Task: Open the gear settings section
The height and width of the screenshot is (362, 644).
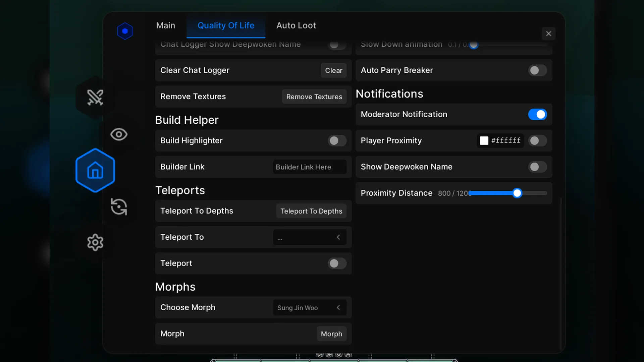Action: 95,242
